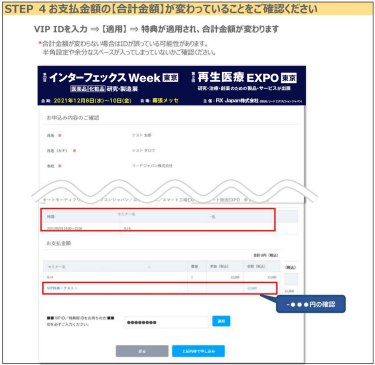Click the RX Japan organizer name in banner
Viewport: 375px width, 365px height.
[x=237, y=100]
